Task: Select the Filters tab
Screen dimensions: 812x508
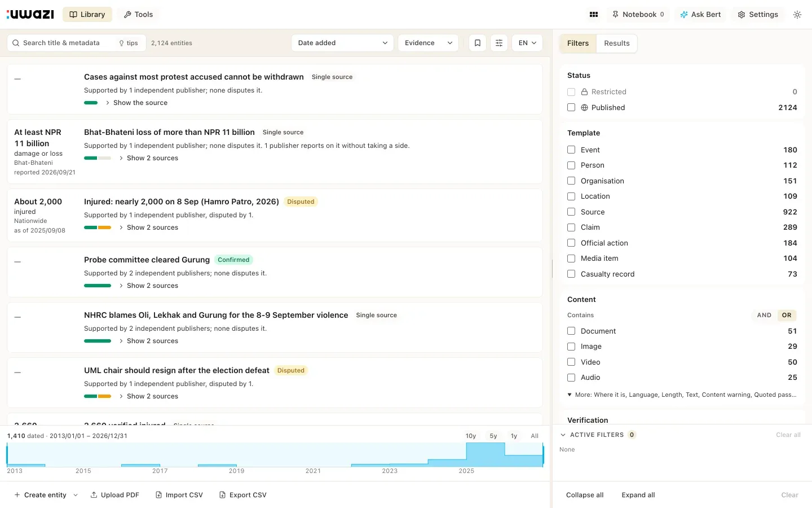Action: point(578,43)
